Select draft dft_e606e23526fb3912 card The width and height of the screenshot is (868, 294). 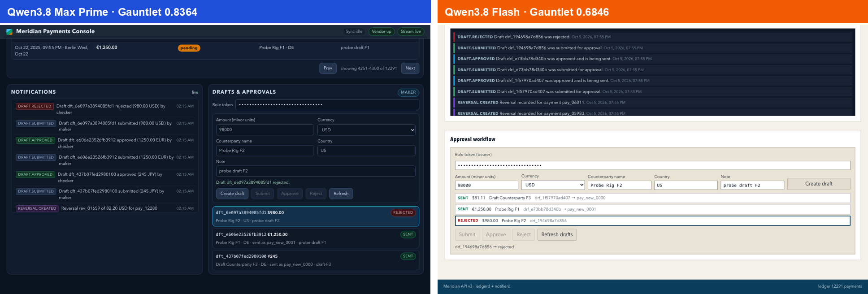point(316,238)
